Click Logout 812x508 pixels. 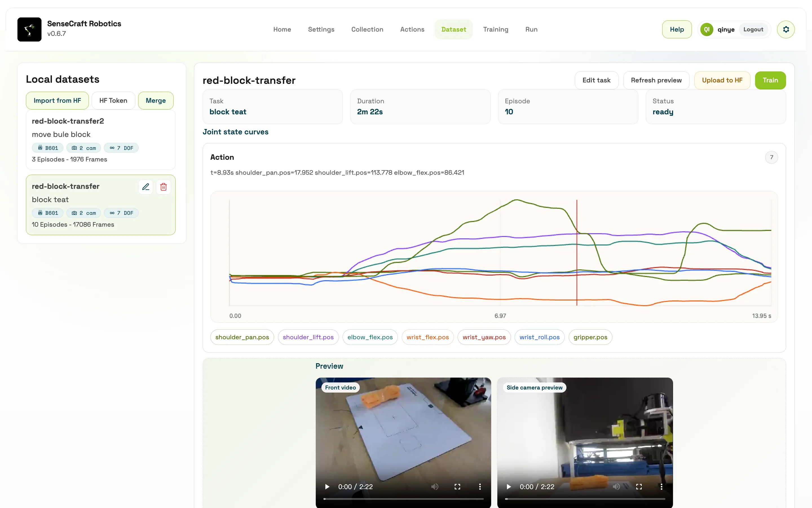[x=753, y=30]
